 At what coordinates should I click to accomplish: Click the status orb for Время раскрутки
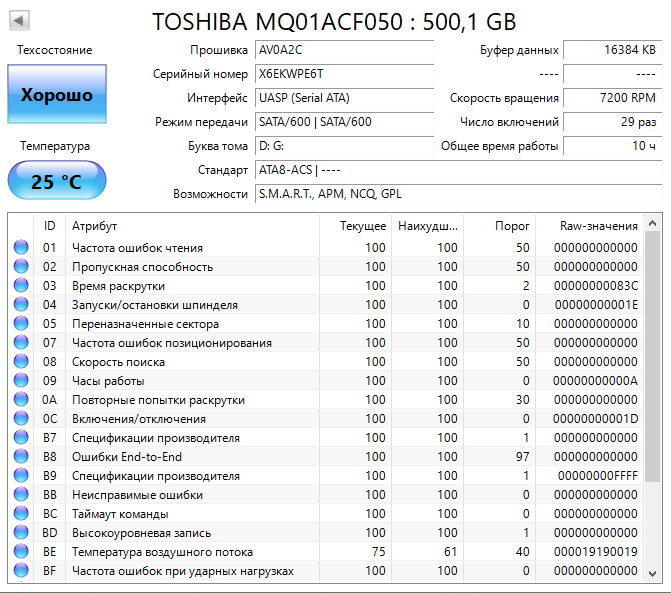point(21,285)
